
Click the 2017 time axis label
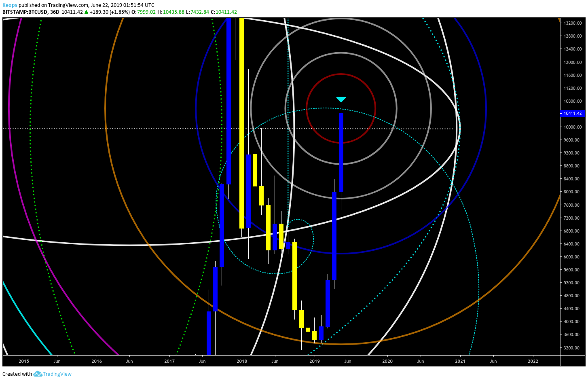click(x=169, y=361)
